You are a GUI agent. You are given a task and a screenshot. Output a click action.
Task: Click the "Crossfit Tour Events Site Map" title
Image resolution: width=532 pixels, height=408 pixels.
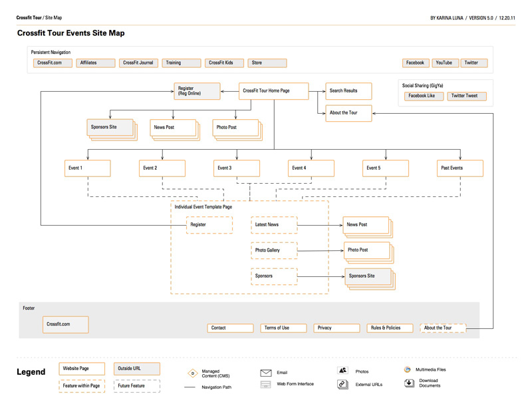(x=71, y=33)
